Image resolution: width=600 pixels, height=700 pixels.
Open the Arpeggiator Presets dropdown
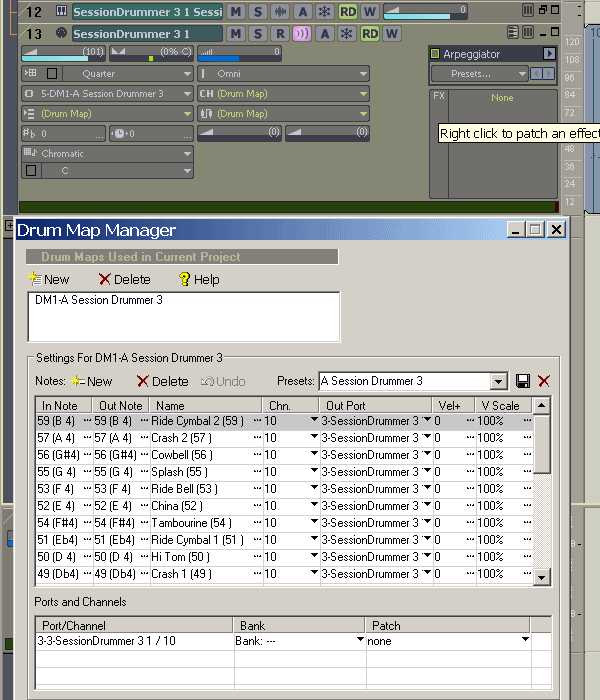click(x=522, y=74)
